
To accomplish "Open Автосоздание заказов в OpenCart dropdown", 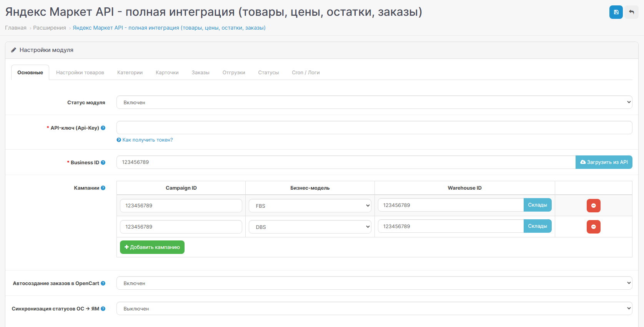I will pos(374,283).
